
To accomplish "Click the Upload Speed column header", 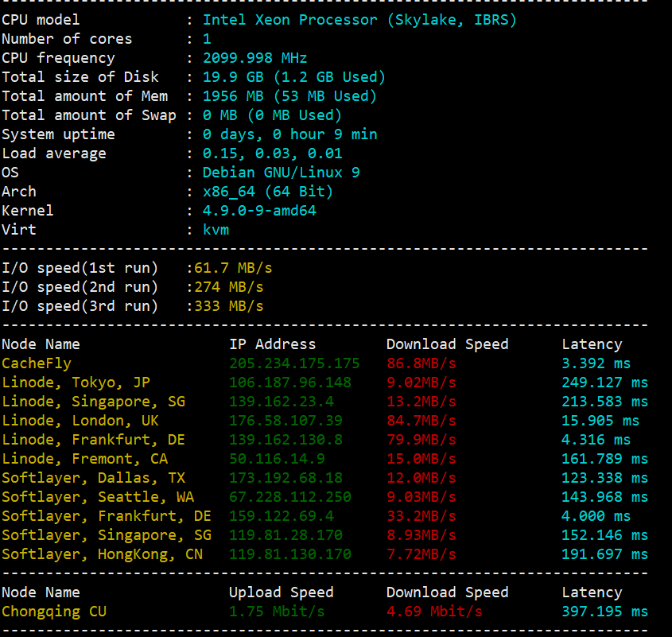I will click(282, 592).
